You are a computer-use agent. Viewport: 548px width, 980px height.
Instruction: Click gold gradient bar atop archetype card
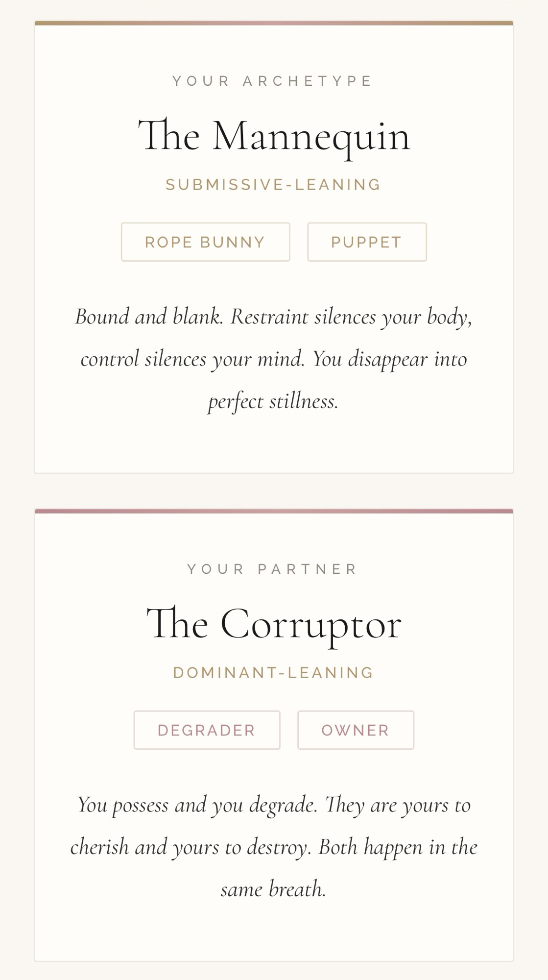tap(274, 23)
